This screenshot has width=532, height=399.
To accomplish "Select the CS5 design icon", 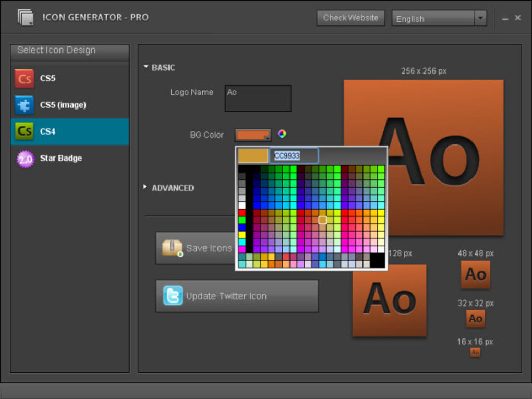I will 24,78.
